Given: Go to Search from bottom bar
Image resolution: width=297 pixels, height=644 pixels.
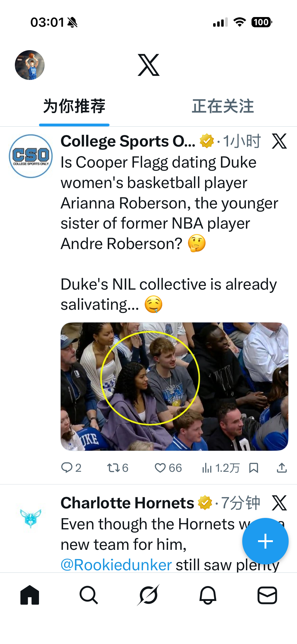Looking at the screenshot, I should pyautogui.click(x=89, y=595).
